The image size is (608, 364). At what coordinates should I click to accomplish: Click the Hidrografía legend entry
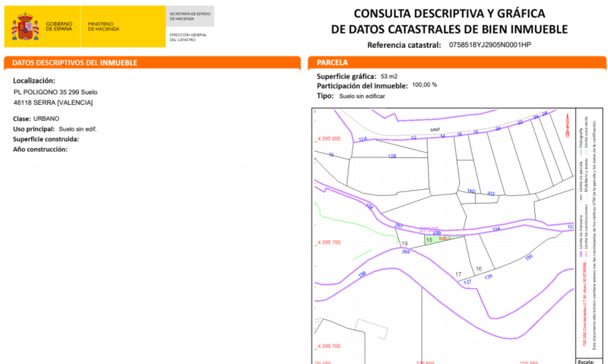(581, 141)
